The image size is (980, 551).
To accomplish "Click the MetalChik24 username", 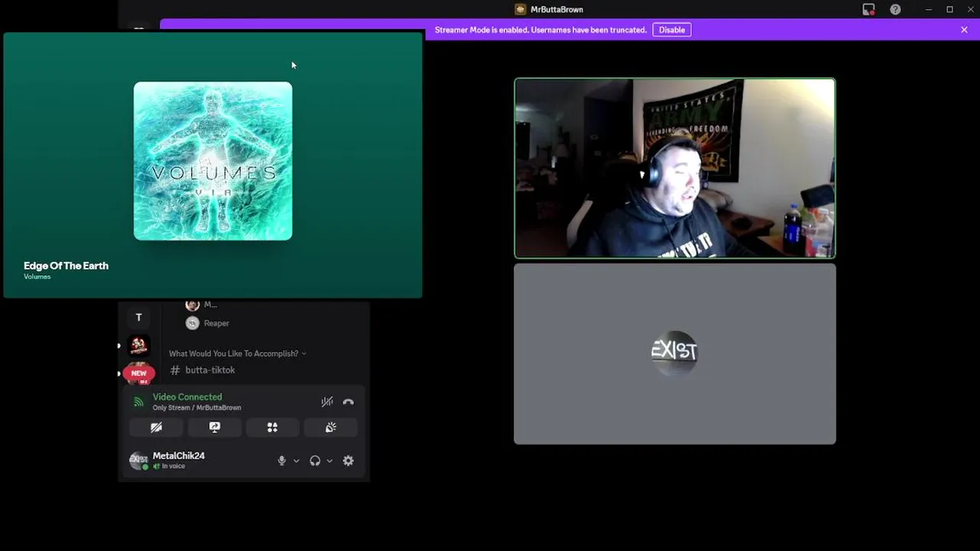I will tap(178, 455).
